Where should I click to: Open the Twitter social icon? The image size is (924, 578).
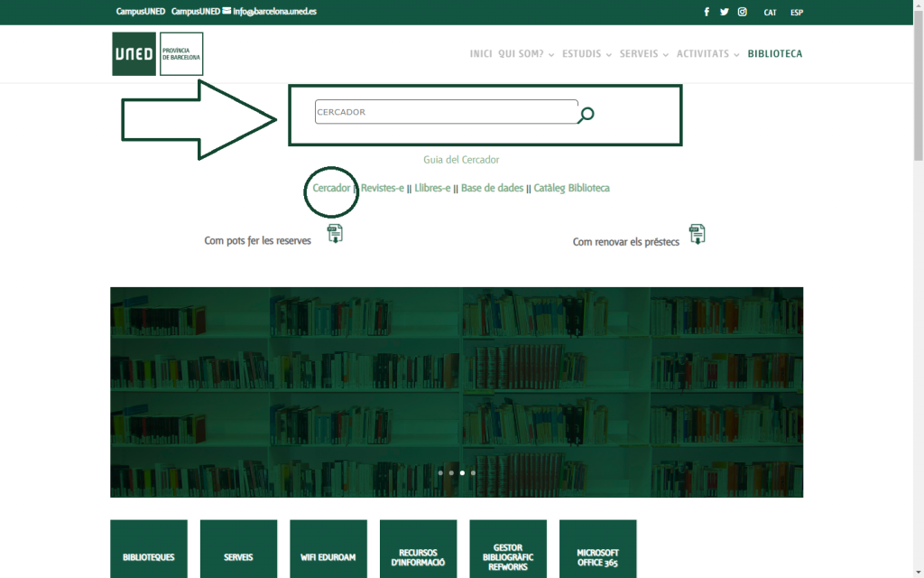coord(725,12)
